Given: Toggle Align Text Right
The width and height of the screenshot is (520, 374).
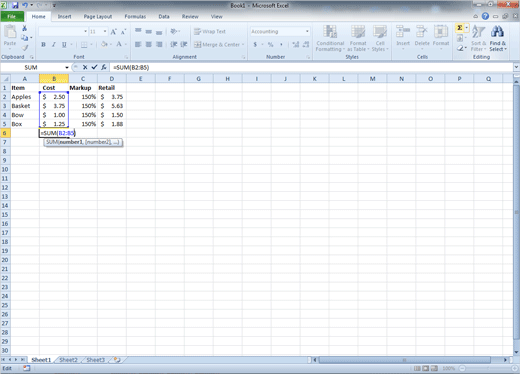Looking at the screenshot, I should pyautogui.click(x=159, y=44).
